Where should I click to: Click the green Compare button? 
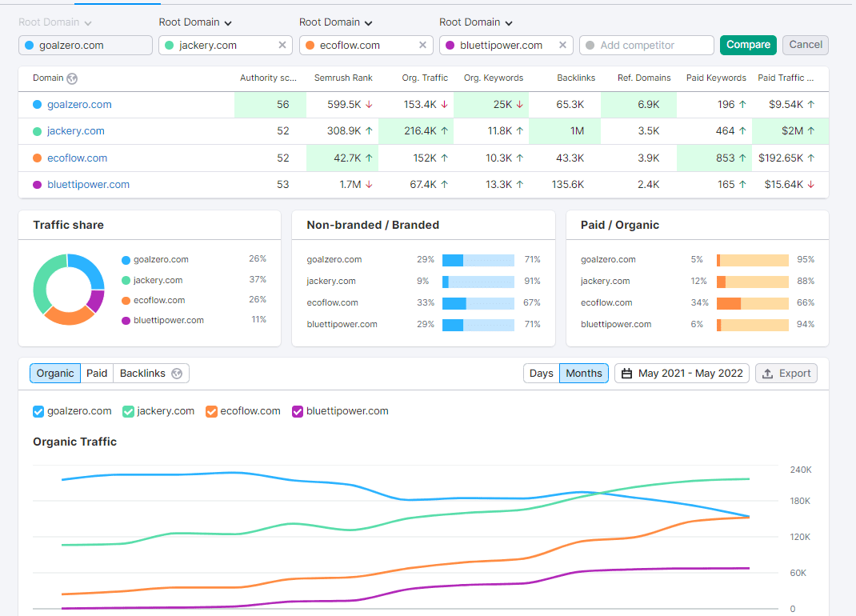point(748,45)
